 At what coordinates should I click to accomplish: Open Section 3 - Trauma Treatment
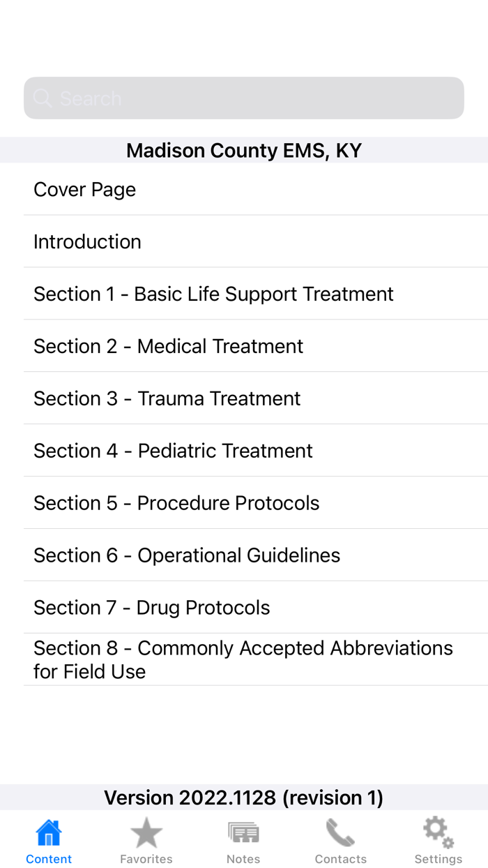click(x=244, y=398)
